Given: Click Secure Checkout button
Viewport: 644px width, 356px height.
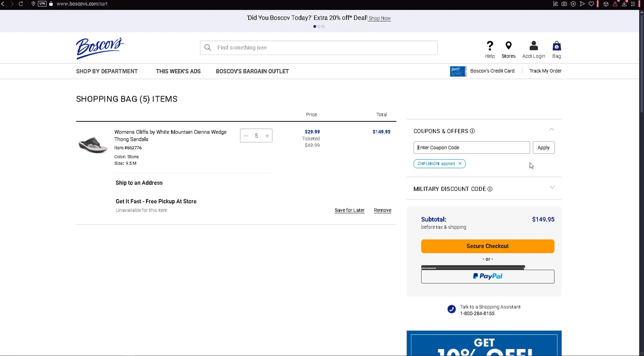Looking at the screenshot, I should point(488,246).
